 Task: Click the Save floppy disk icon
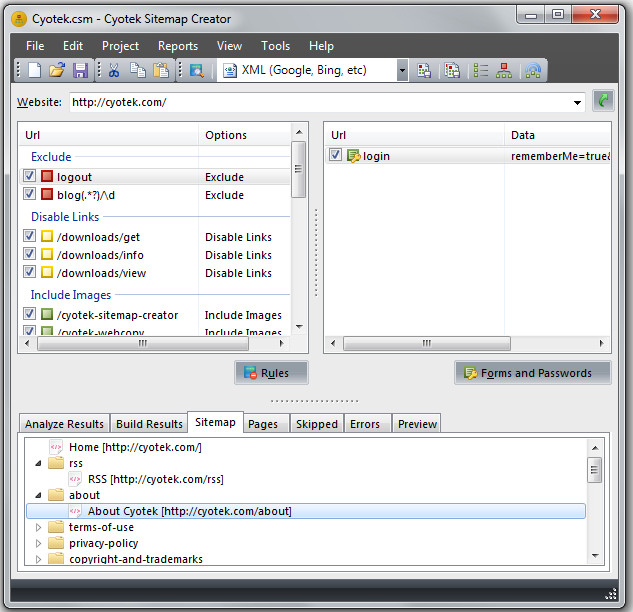coord(80,70)
